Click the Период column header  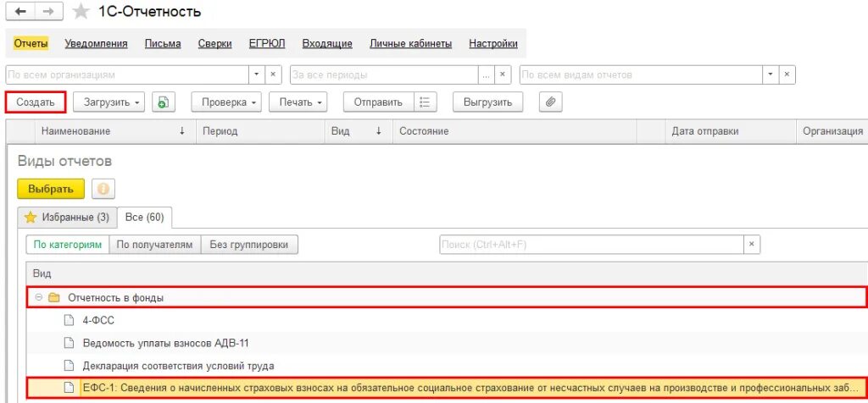(260, 131)
